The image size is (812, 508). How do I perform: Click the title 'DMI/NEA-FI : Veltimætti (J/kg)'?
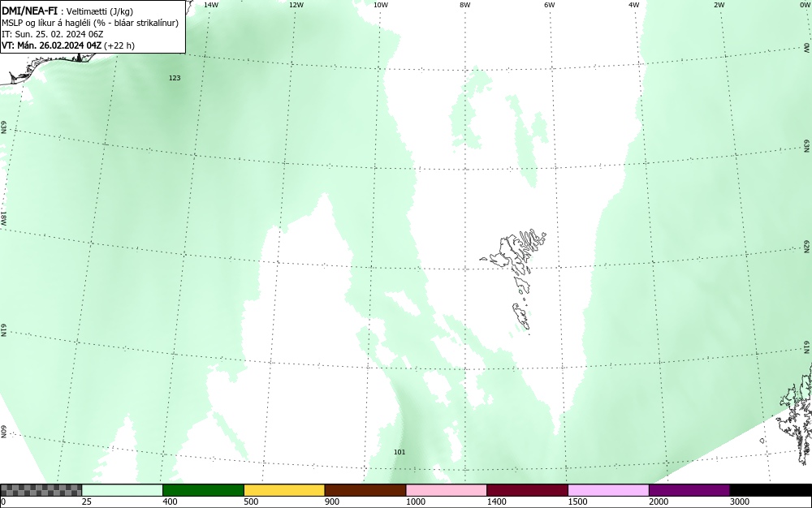[67, 11]
